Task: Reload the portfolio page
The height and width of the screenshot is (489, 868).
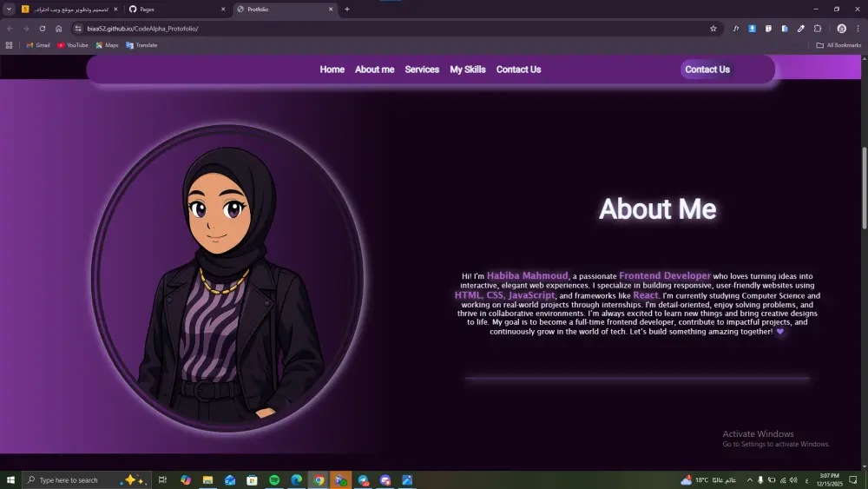Action: click(42, 29)
